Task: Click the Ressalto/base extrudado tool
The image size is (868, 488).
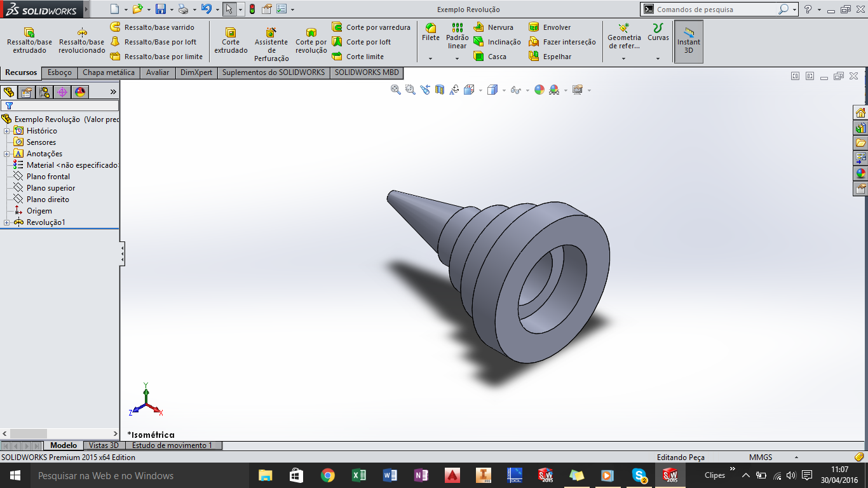Action: pyautogui.click(x=29, y=40)
